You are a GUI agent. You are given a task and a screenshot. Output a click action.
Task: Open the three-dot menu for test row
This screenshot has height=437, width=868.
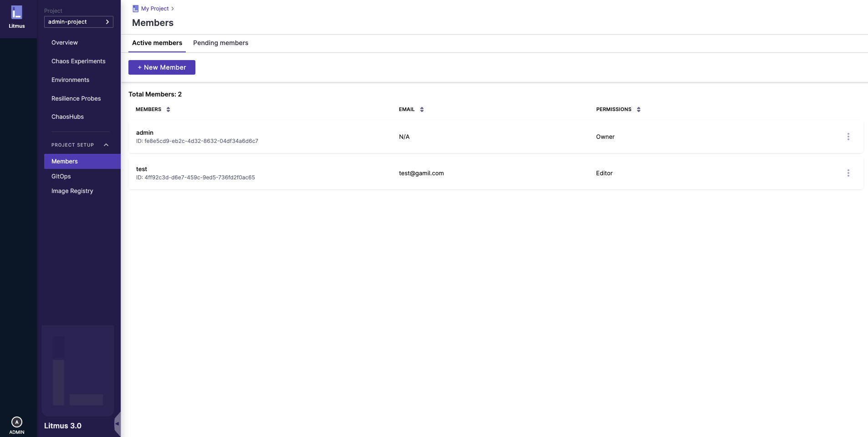[848, 173]
